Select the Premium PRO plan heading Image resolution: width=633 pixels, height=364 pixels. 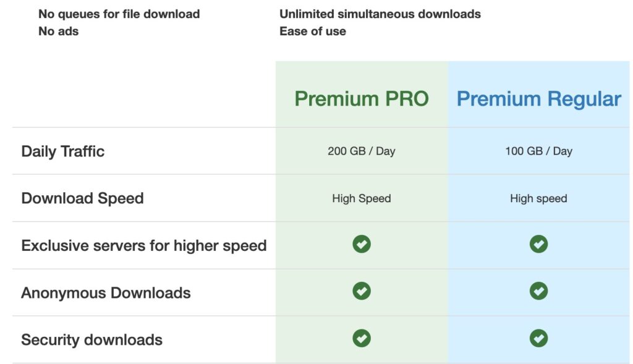362,99
